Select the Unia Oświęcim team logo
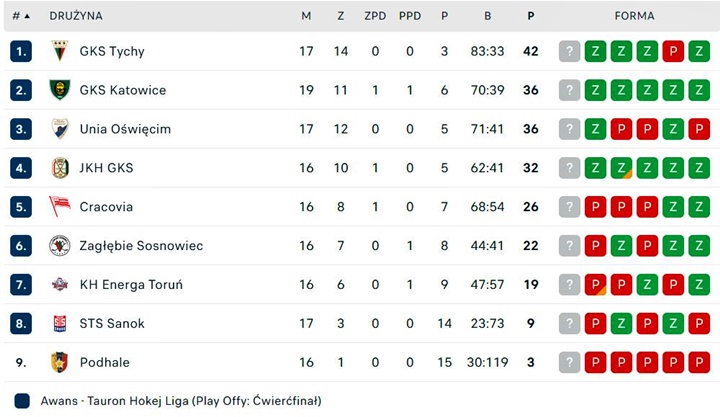 coord(60,129)
